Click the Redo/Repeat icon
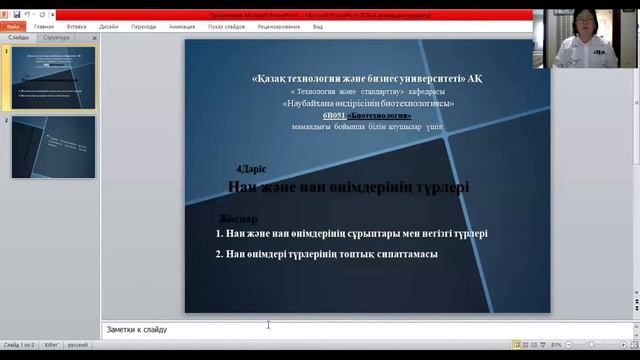This screenshot has width=640, height=360. [x=42, y=15]
